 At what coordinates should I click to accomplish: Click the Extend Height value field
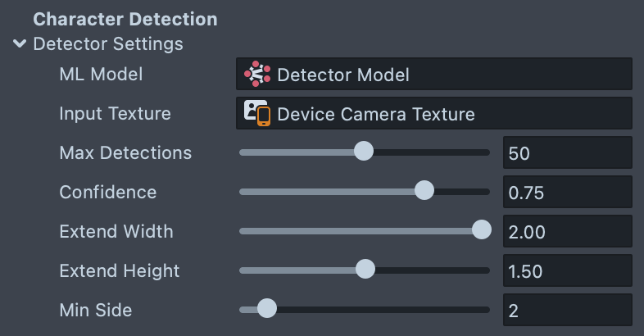click(x=567, y=270)
